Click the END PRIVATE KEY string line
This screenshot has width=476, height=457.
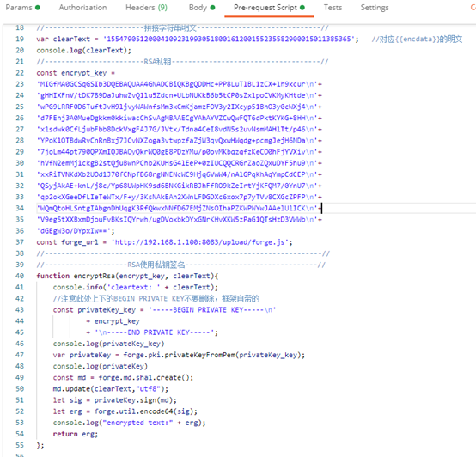(152, 332)
